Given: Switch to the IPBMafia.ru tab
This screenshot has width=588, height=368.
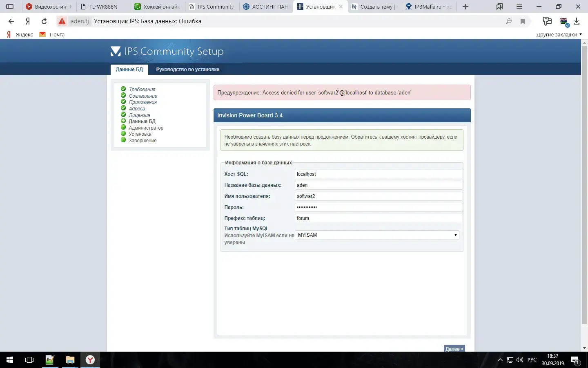Looking at the screenshot, I should tap(429, 7).
